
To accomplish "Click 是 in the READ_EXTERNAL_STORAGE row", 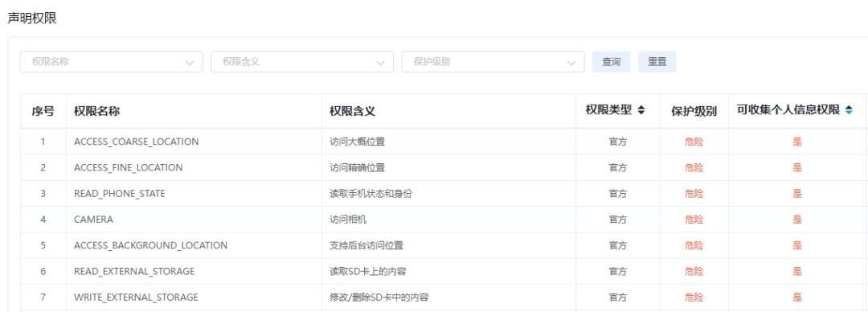I will coord(797,271).
